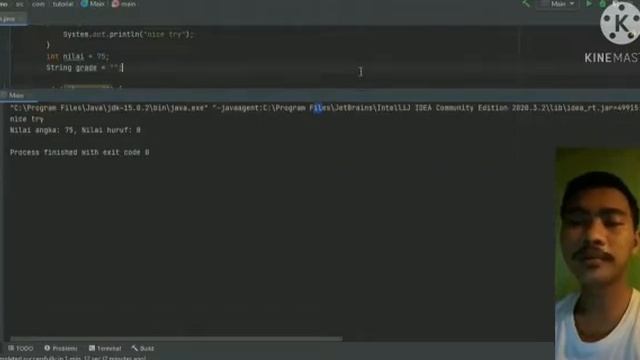The height and width of the screenshot is (360, 640).
Task: Click the tutorial package breadcrumb
Action: (x=63, y=4)
